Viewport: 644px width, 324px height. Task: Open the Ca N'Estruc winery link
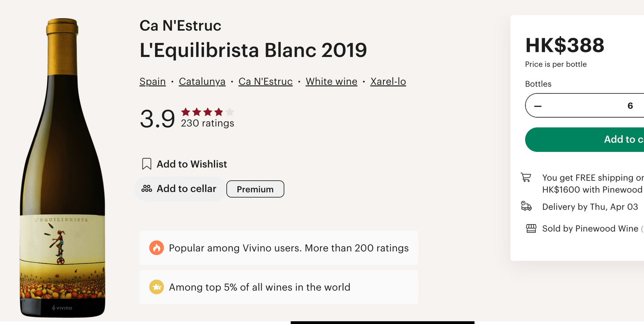click(x=266, y=82)
